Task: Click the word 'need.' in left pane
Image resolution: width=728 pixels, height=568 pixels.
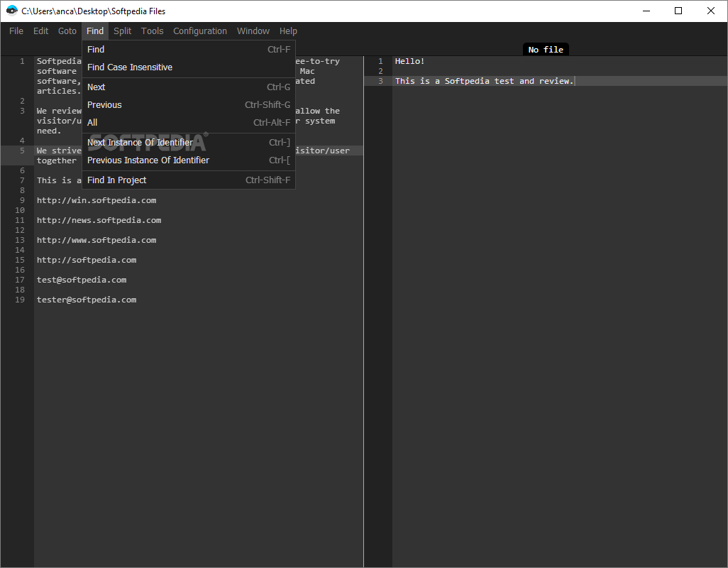Action: point(49,131)
